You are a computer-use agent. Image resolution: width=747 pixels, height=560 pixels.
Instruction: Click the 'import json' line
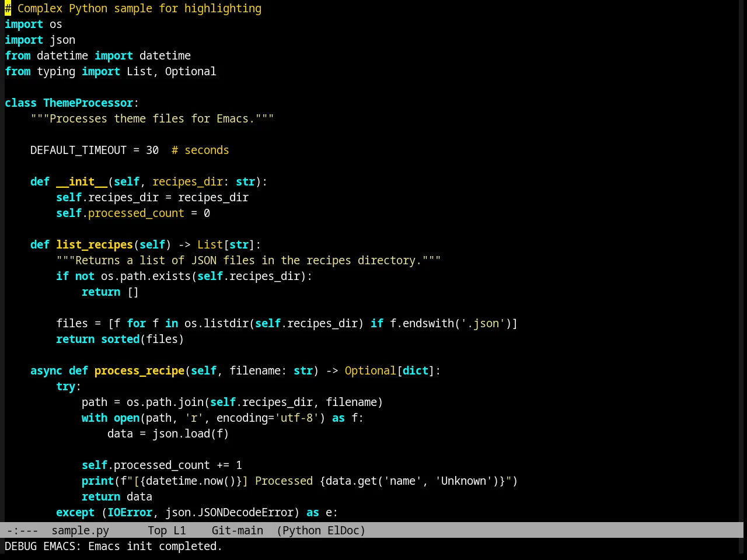40,40
